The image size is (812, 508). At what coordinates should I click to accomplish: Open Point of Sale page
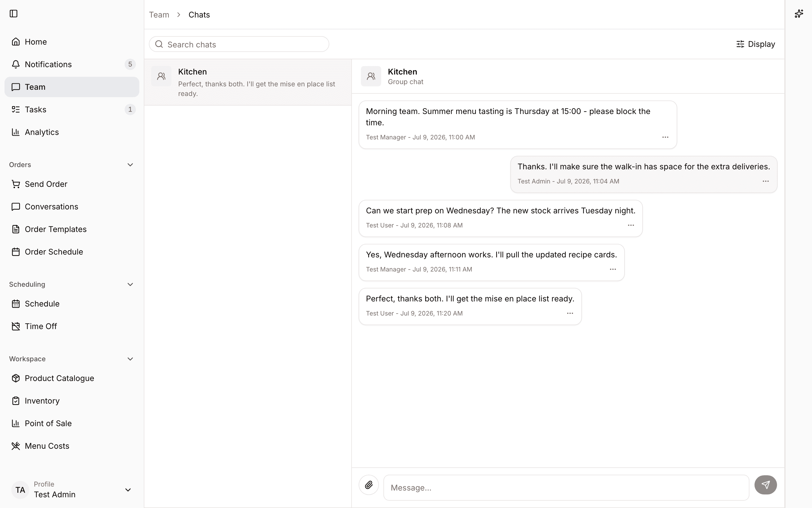[x=72, y=423]
